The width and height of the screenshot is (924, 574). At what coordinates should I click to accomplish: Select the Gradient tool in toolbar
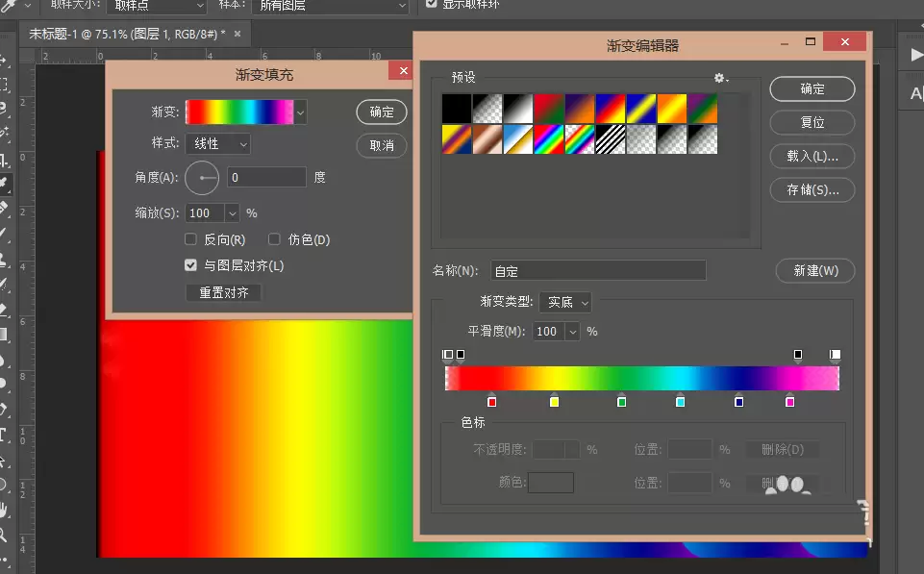coord(4,335)
